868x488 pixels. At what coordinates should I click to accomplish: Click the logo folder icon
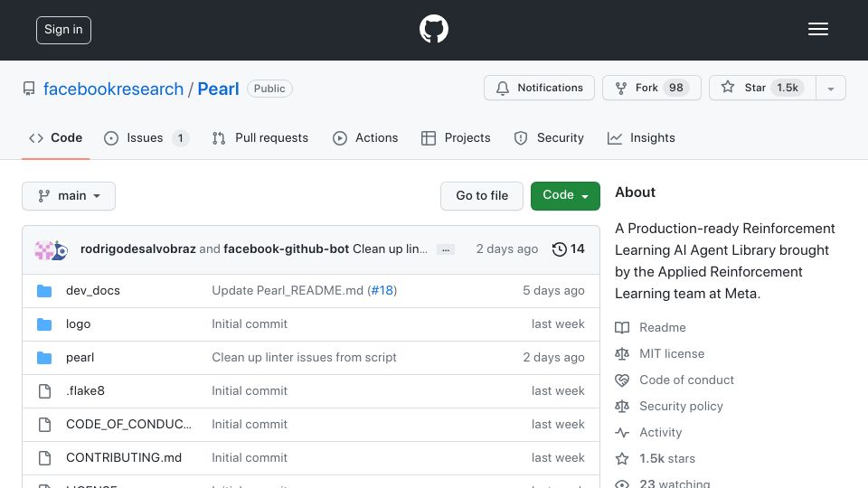(44, 324)
